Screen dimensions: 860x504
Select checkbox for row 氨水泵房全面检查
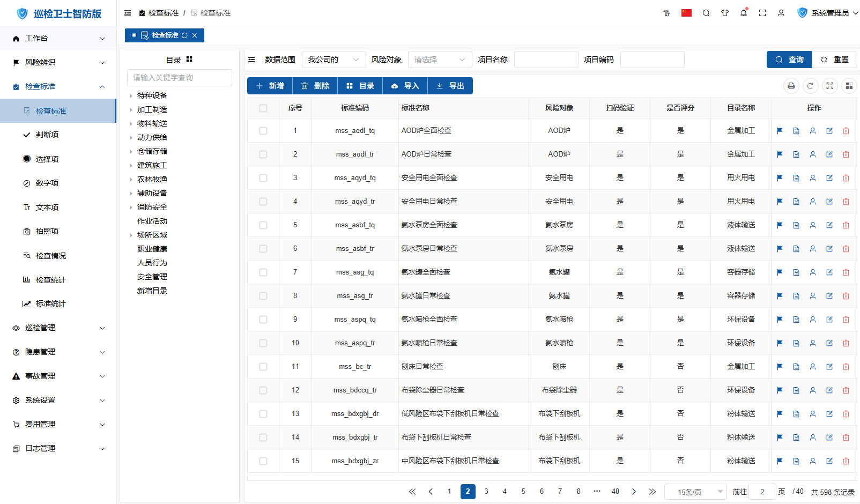263,225
